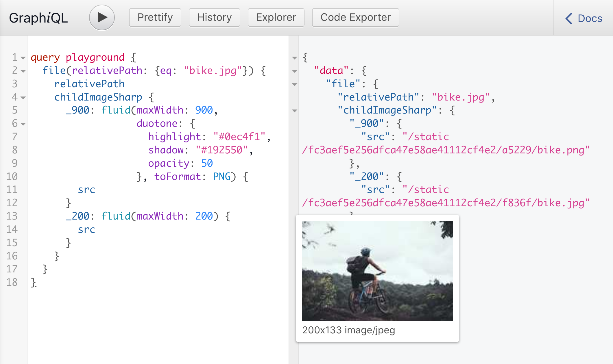Open the Code Exporter panel
Viewport: 613px width, 364px height.
355,18
